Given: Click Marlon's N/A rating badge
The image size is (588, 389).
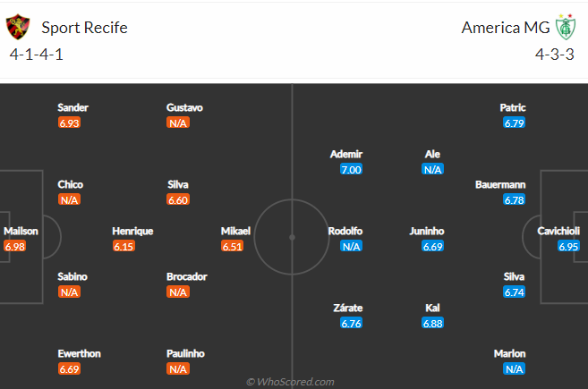Looking at the screenshot, I should [x=514, y=369].
